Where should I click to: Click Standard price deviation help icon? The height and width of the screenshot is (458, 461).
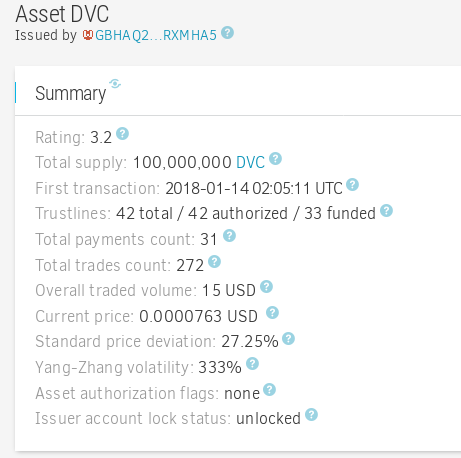tap(288, 338)
